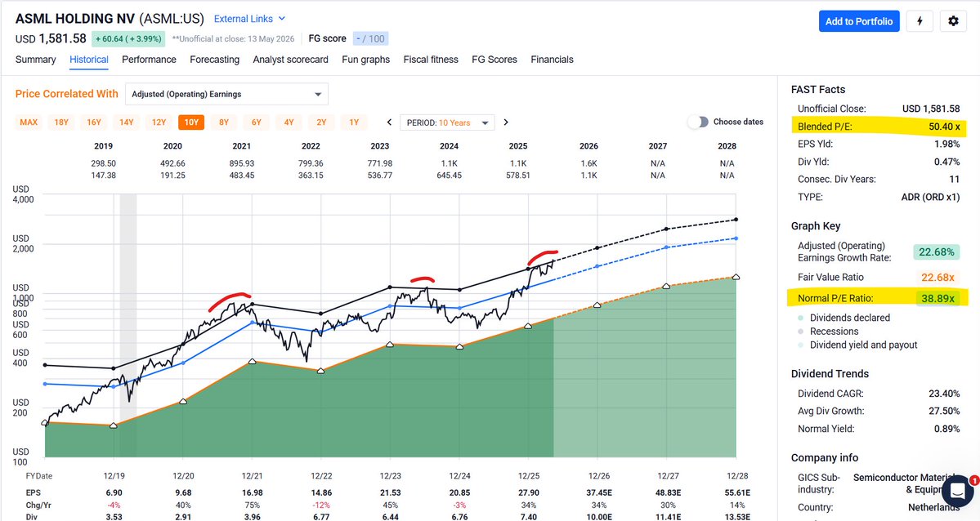This screenshot has width=980, height=521.
Task: Select the 18Y time range button
Action: 61,122
